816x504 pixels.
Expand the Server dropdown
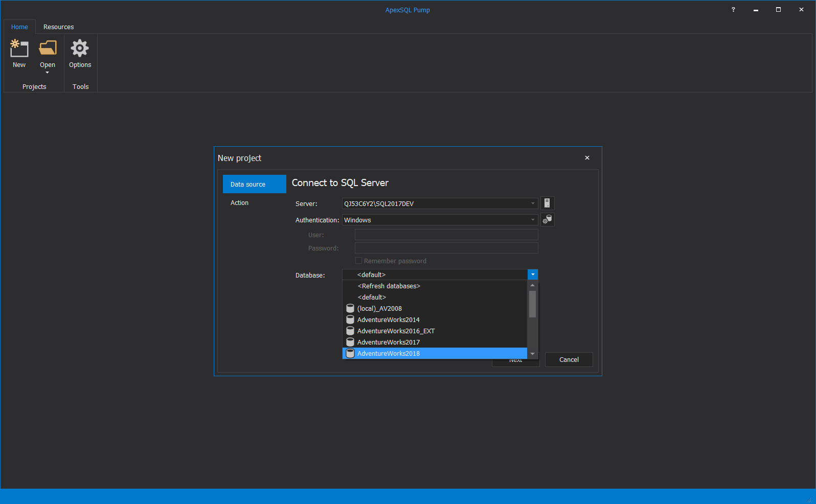coord(533,203)
